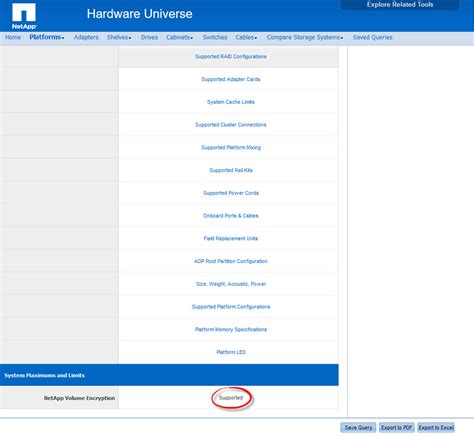
Task: Open Supported Power Cords link
Action: (x=231, y=193)
